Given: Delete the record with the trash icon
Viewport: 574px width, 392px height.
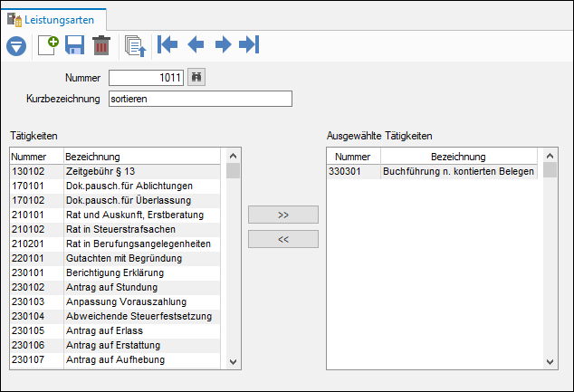Looking at the screenshot, I should coord(101,45).
